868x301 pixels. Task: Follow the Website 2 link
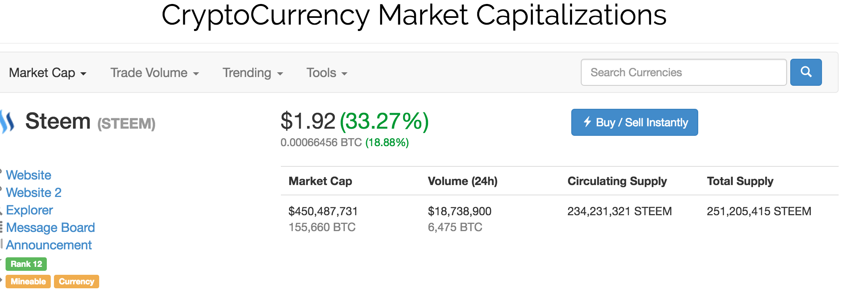coord(34,193)
